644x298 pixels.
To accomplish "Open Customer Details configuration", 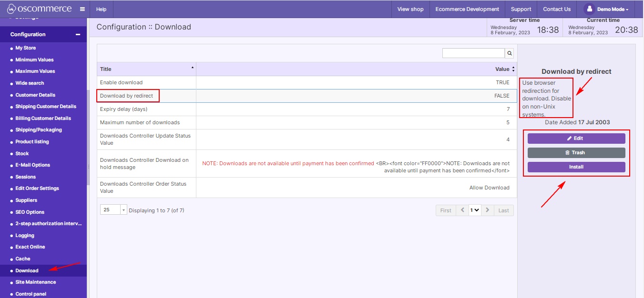I will tap(35, 95).
